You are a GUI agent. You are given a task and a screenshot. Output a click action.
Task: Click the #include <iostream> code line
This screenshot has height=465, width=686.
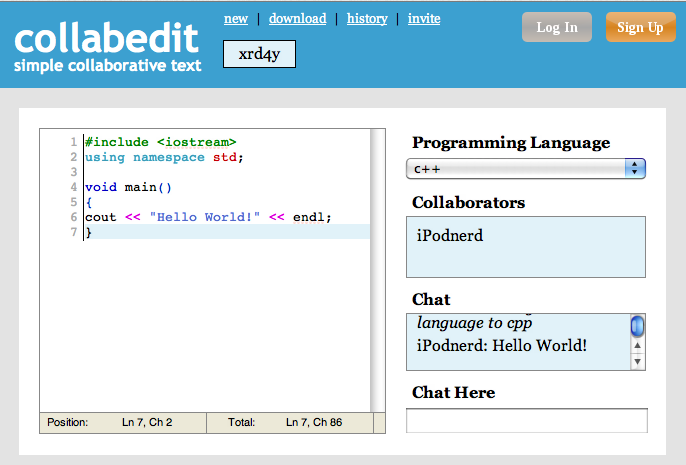(161, 142)
